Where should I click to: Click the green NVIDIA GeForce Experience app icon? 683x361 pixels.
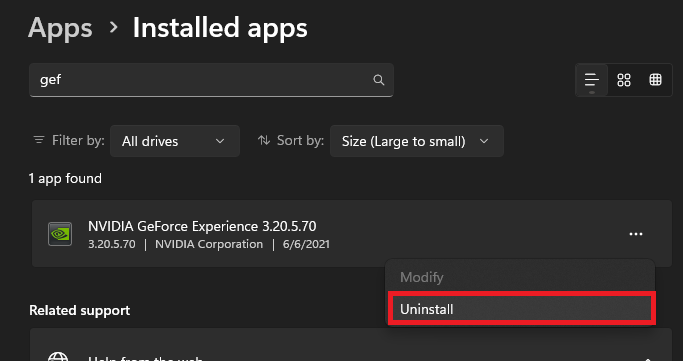60,234
